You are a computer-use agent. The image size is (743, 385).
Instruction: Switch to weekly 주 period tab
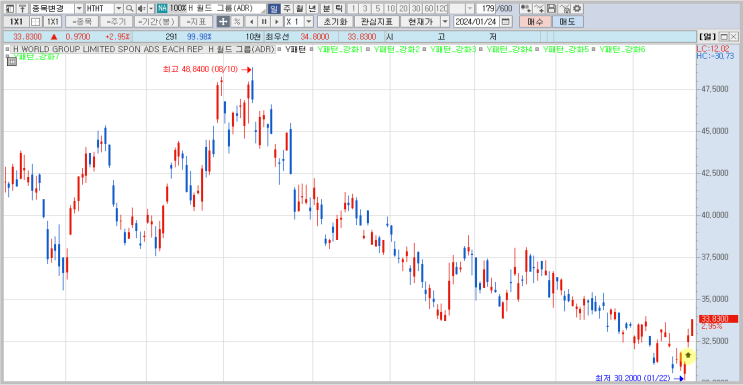pos(287,9)
